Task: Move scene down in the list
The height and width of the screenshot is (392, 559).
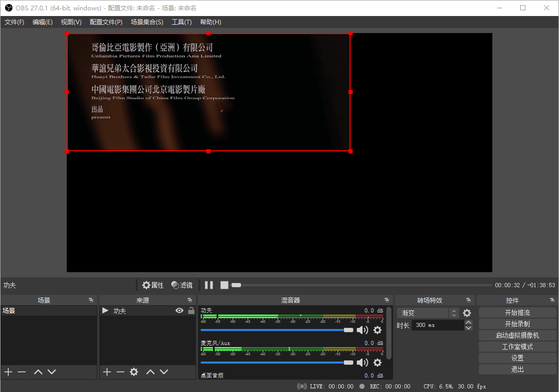Action: (x=52, y=372)
